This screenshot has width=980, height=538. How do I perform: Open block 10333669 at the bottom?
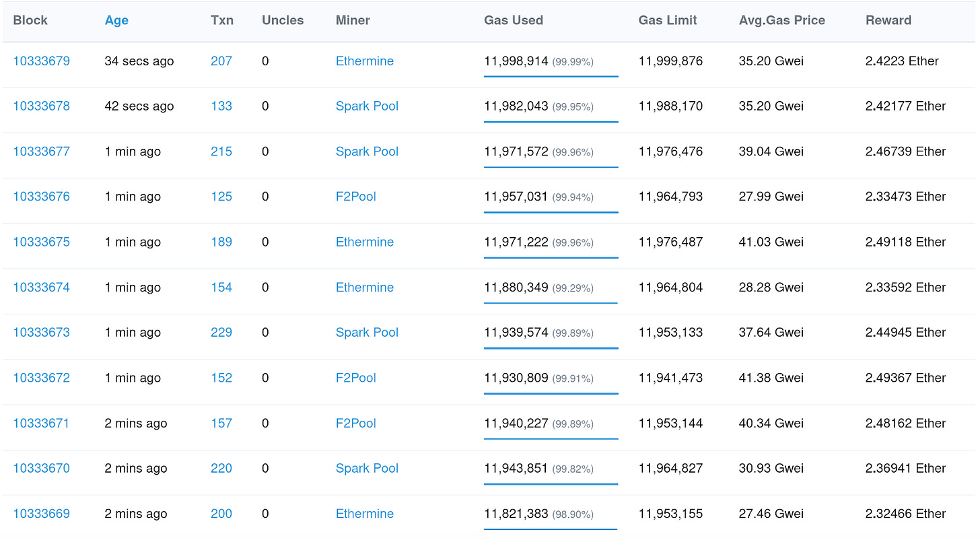(x=41, y=514)
